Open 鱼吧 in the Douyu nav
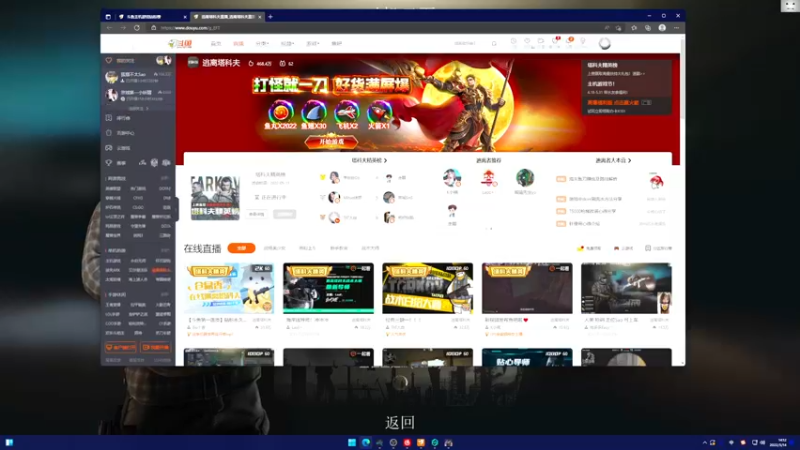This screenshot has width=800, height=450. (x=336, y=44)
